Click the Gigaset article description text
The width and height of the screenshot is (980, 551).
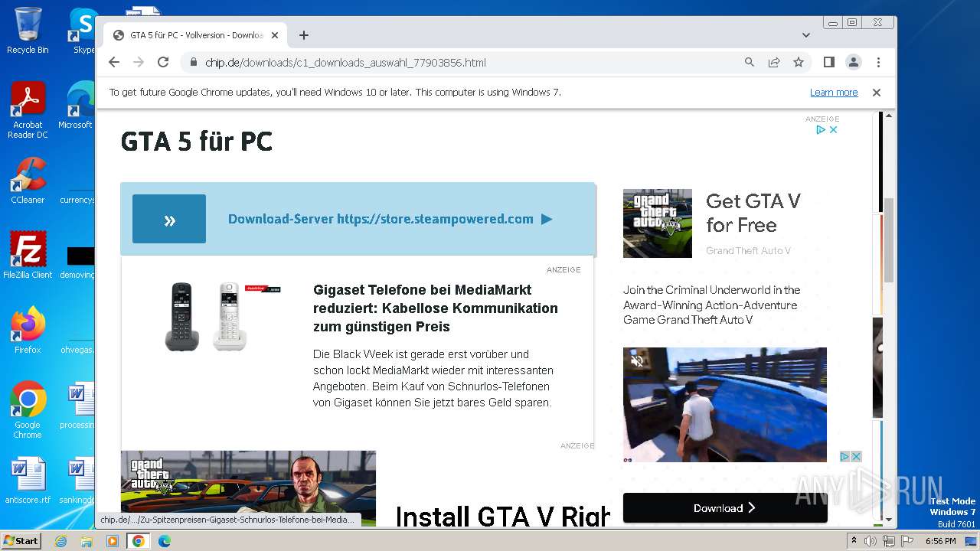(433, 378)
